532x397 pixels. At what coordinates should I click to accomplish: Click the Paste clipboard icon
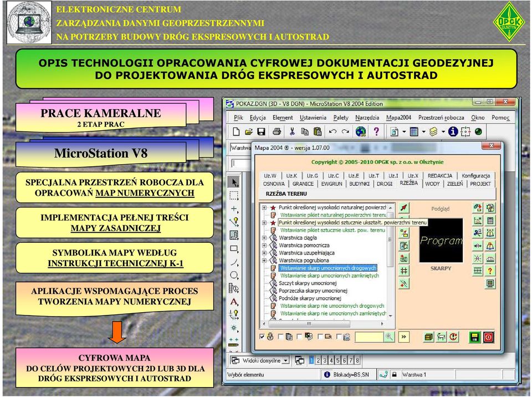[x=318, y=132]
